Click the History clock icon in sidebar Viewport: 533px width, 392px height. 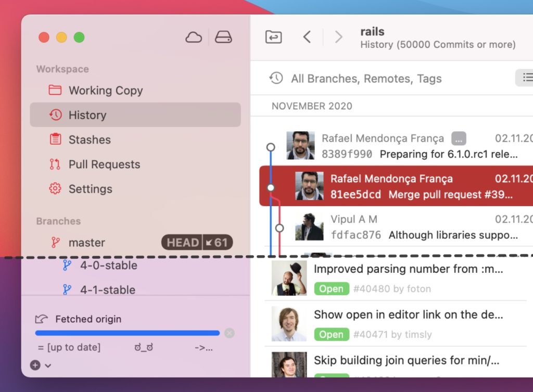pos(55,115)
